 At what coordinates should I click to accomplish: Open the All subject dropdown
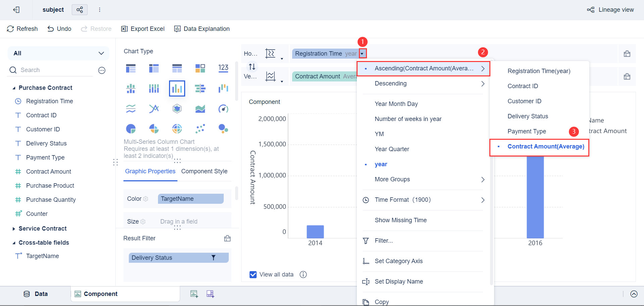point(59,53)
